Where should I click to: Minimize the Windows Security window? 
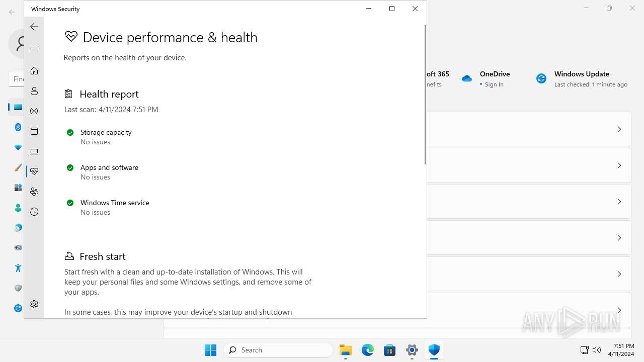point(369,9)
